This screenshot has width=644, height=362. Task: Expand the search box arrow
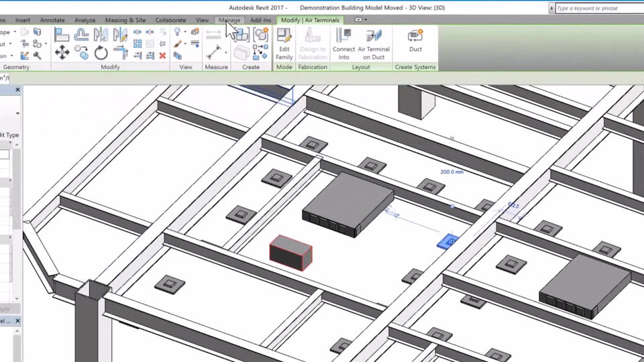[x=551, y=8]
